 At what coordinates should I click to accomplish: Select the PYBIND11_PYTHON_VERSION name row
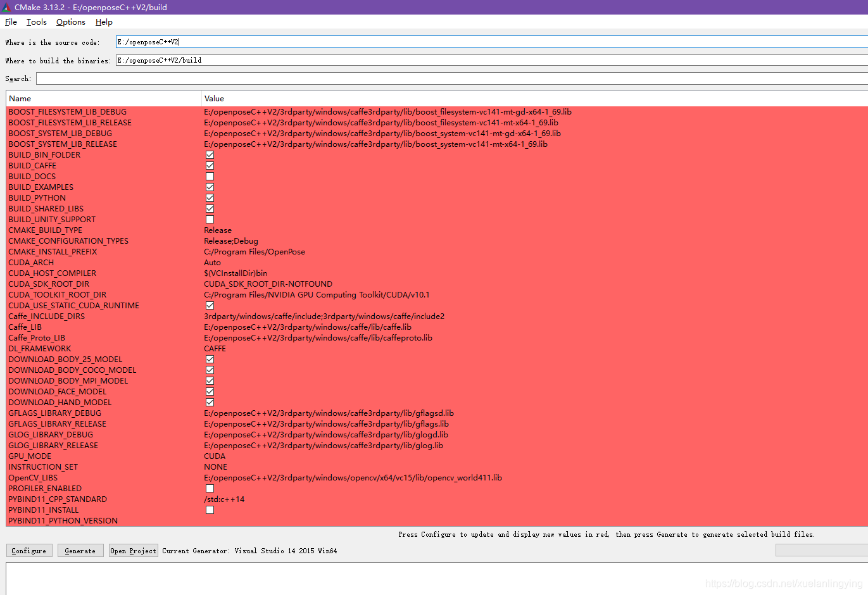(63, 521)
